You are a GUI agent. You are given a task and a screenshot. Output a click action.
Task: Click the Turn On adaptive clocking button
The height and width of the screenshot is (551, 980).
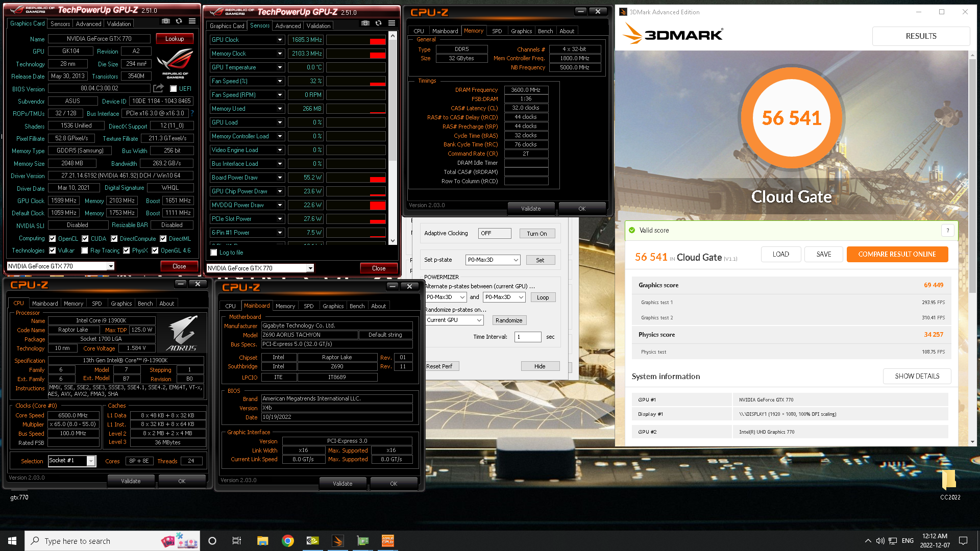pos(537,234)
